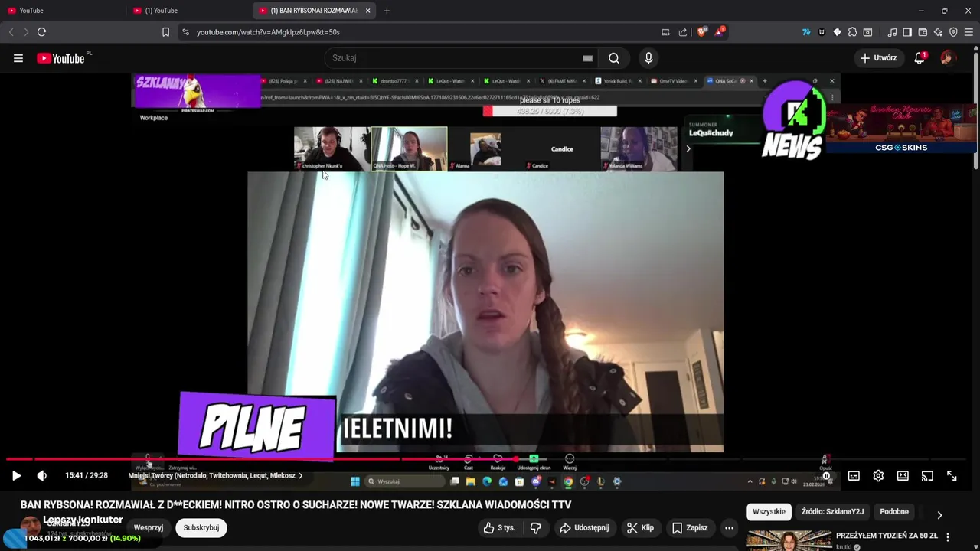Close the BAN RYBSONA tab
This screenshot has width=980, height=551.
click(368, 11)
